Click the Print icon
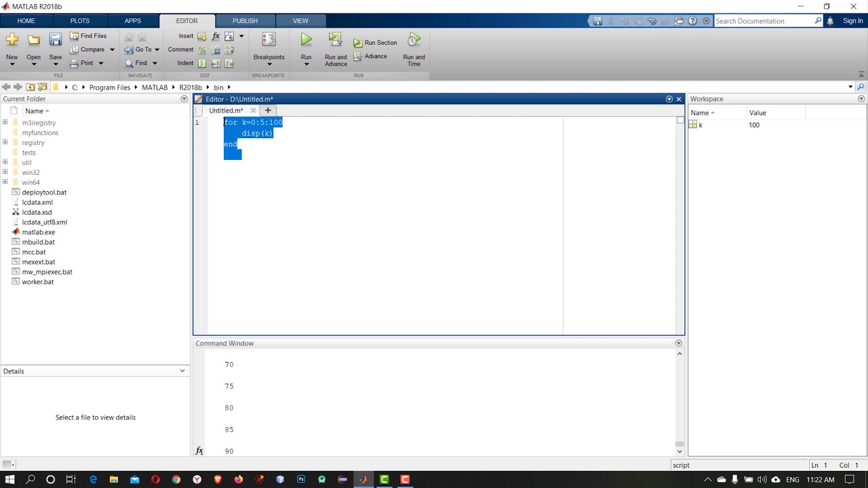 click(x=74, y=63)
